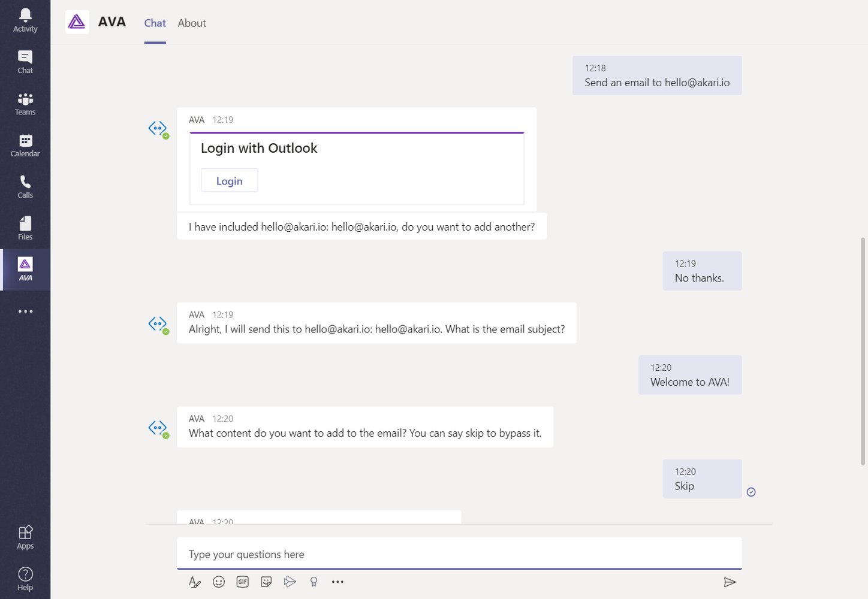The image size is (868, 599).
Task: Switch to the About tab
Action: [192, 23]
